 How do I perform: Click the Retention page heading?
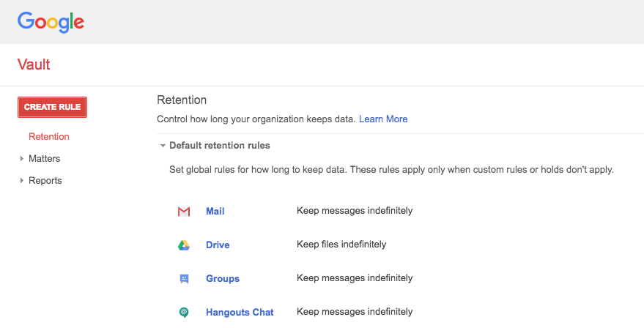pyautogui.click(x=182, y=100)
